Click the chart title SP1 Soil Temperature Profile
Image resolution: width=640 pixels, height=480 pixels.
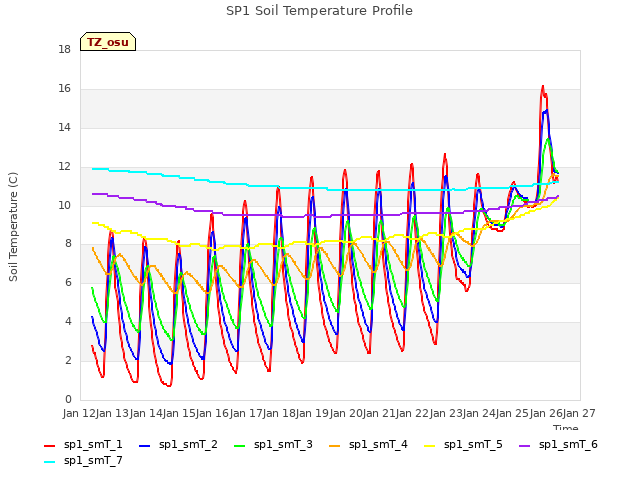coord(319,11)
